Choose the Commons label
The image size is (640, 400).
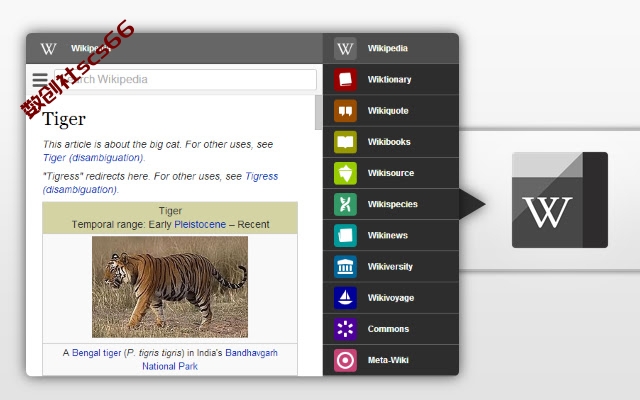[x=388, y=329]
